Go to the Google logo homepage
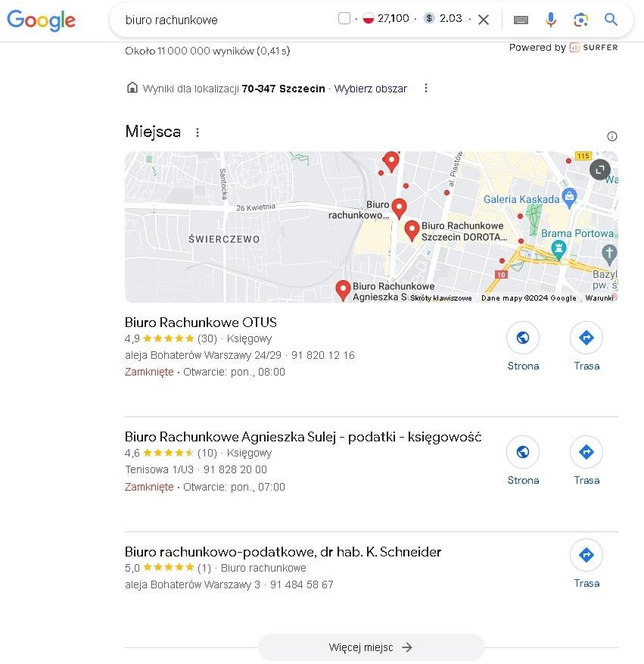This screenshot has width=644, height=664. 41,20
